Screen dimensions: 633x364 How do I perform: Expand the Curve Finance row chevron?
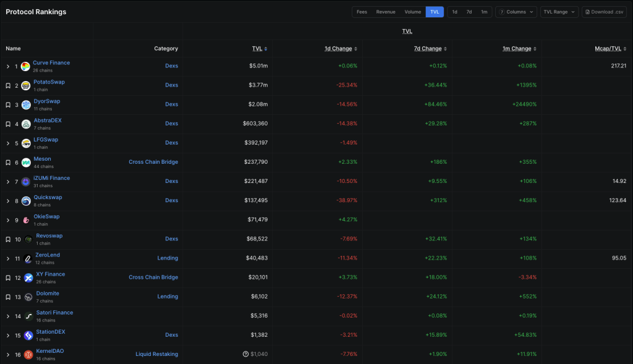pyautogui.click(x=7, y=66)
